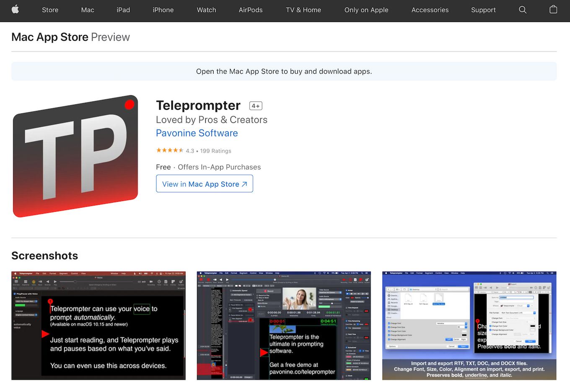The image size is (570, 392).
Task: Open the Mac nav item
Action: pos(88,10)
